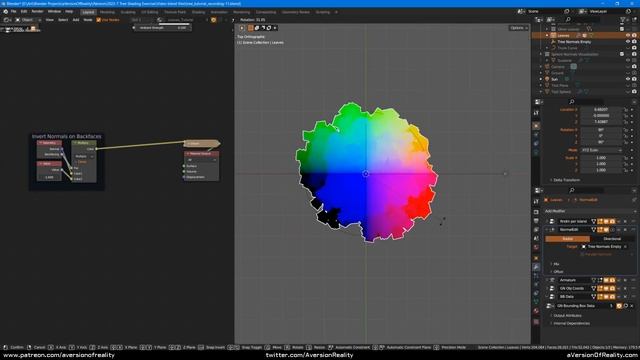Open the Tool tab in upper properties editor
Screen dimensions: 640x360
(x=536, y=113)
